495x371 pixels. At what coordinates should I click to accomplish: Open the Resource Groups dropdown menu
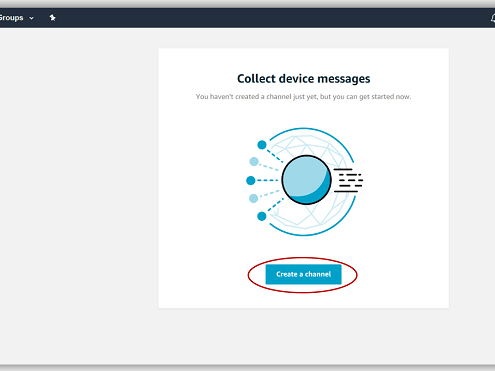(x=17, y=18)
